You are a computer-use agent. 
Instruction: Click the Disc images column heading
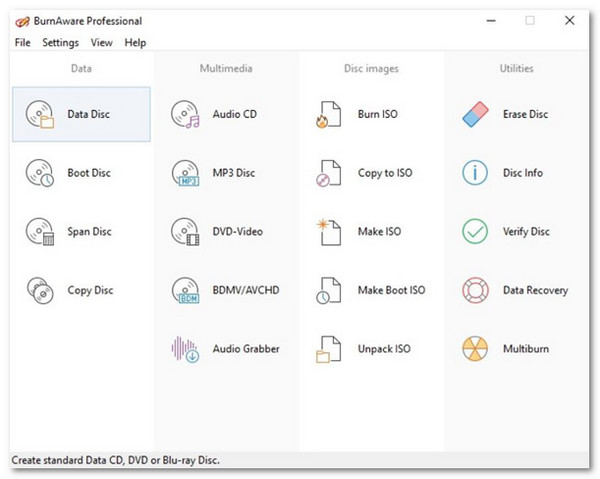point(371,68)
